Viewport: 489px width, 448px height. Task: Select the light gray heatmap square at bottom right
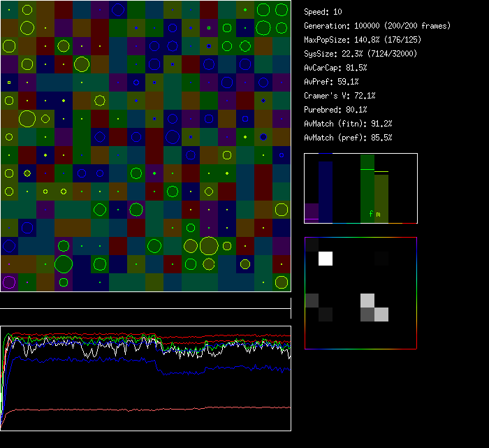coord(381,315)
